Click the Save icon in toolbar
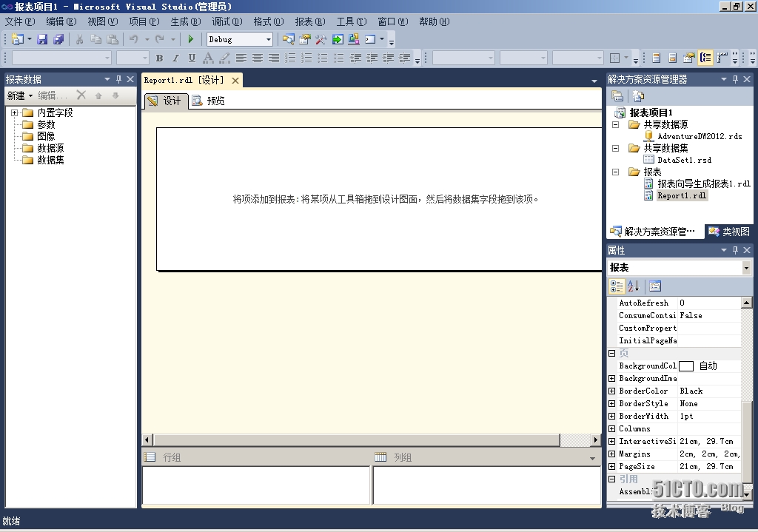 (42, 40)
